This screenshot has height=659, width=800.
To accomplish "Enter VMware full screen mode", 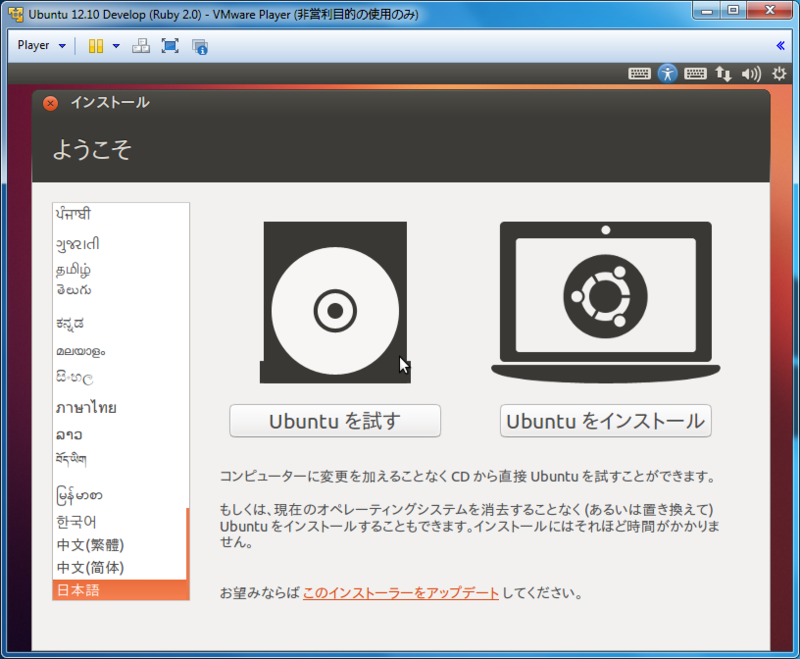I will pyautogui.click(x=170, y=46).
